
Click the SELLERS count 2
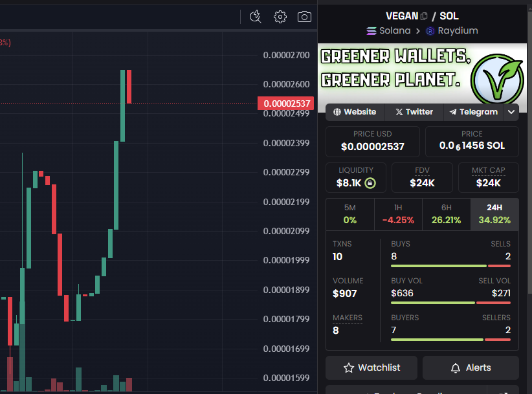click(x=508, y=330)
